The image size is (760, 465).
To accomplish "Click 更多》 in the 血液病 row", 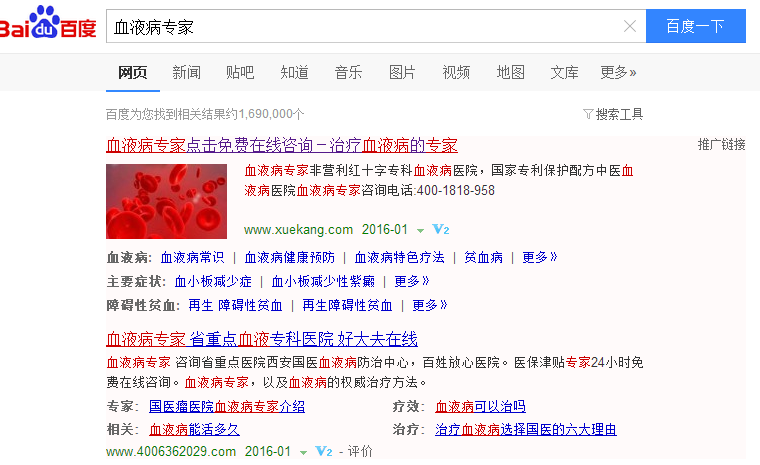I will click(539, 257).
